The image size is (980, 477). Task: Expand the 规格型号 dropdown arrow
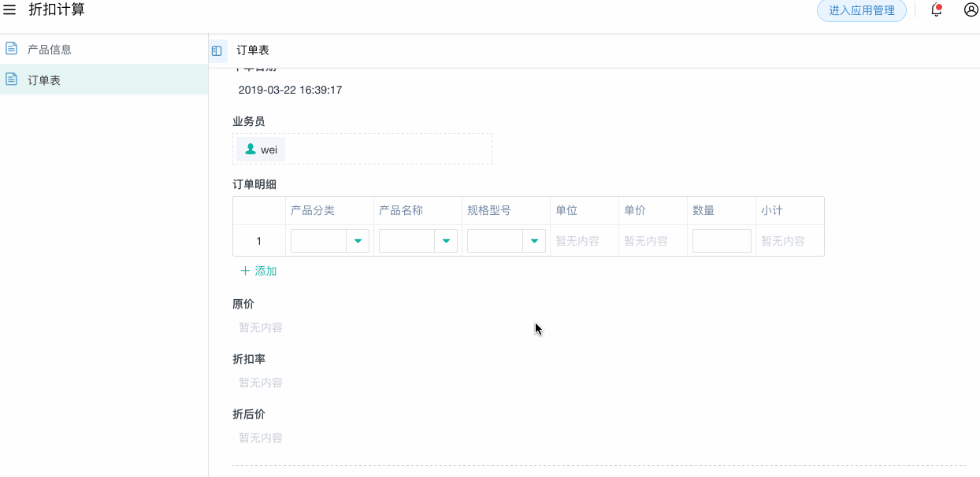[x=535, y=241]
